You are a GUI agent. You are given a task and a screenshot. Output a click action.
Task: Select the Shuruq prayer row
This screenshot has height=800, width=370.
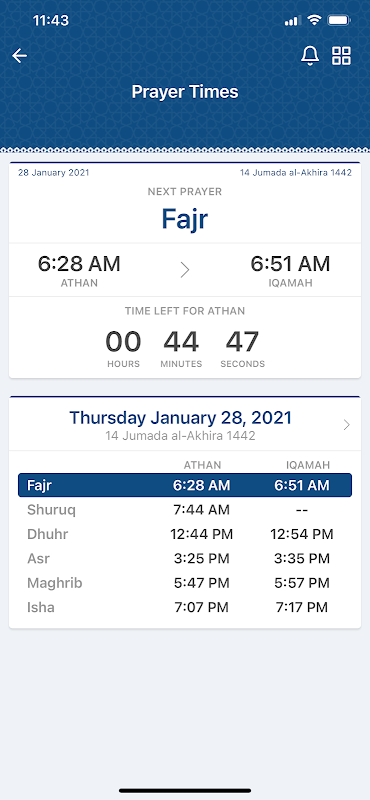(185, 510)
